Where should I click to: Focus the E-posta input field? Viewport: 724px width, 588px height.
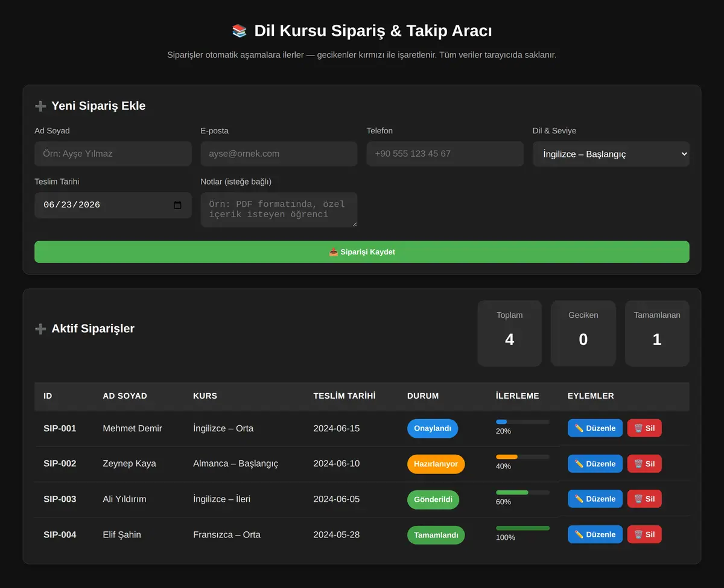coord(279,154)
